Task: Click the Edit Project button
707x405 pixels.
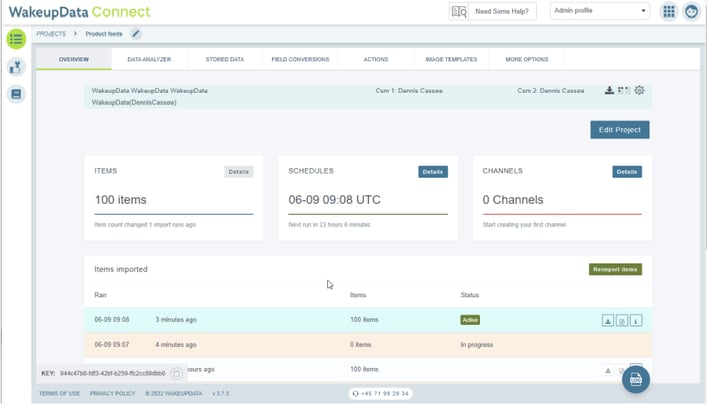Action: click(x=620, y=130)
